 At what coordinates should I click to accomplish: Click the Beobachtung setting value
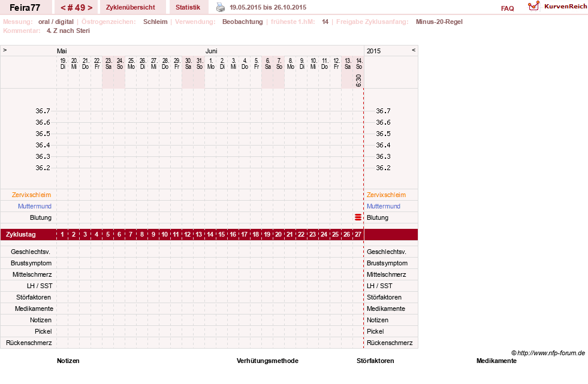click(243, 22)
